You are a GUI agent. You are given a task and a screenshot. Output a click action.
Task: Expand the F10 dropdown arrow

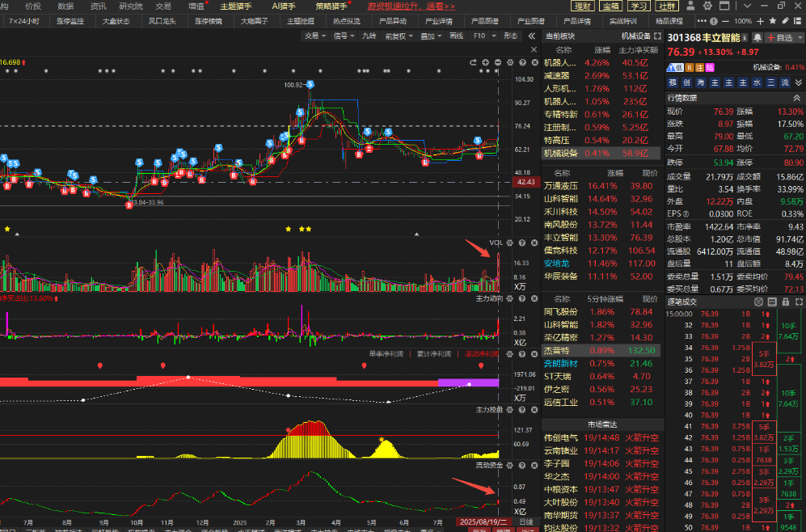[494, 36]
